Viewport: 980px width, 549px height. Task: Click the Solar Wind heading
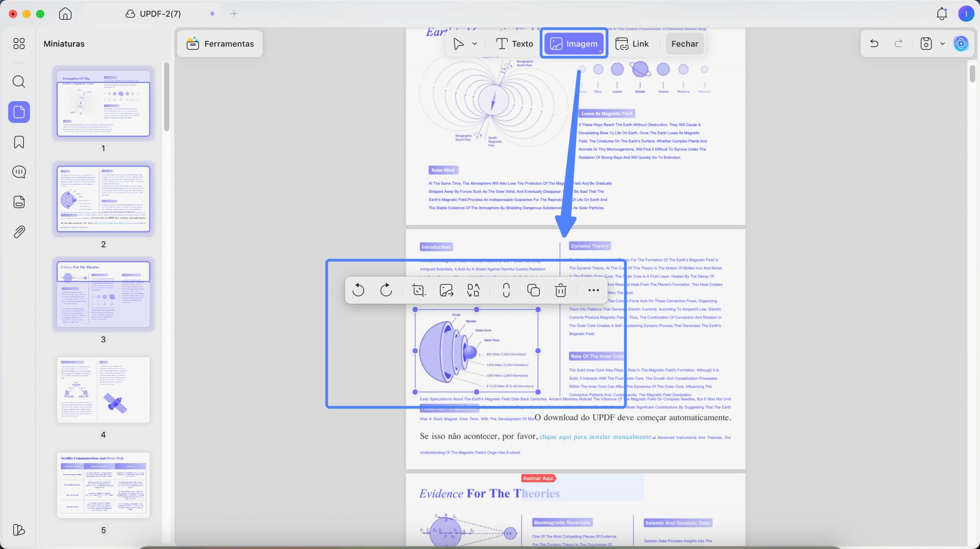pyautogui.click(x=443, y=170)
